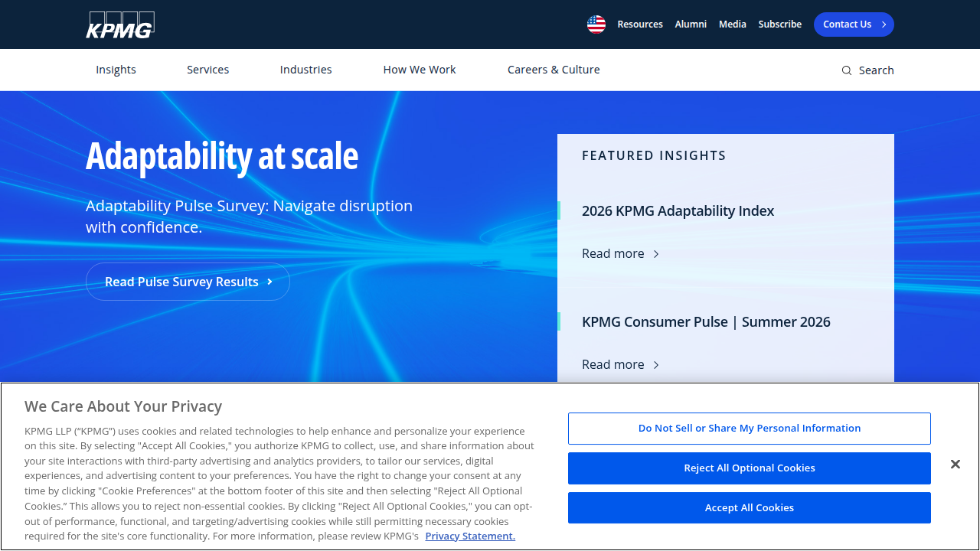Image resolution: width=980 pixels, height=551 pixels.
Task: Click Reject All Optional Cookies
Action: 750,468
